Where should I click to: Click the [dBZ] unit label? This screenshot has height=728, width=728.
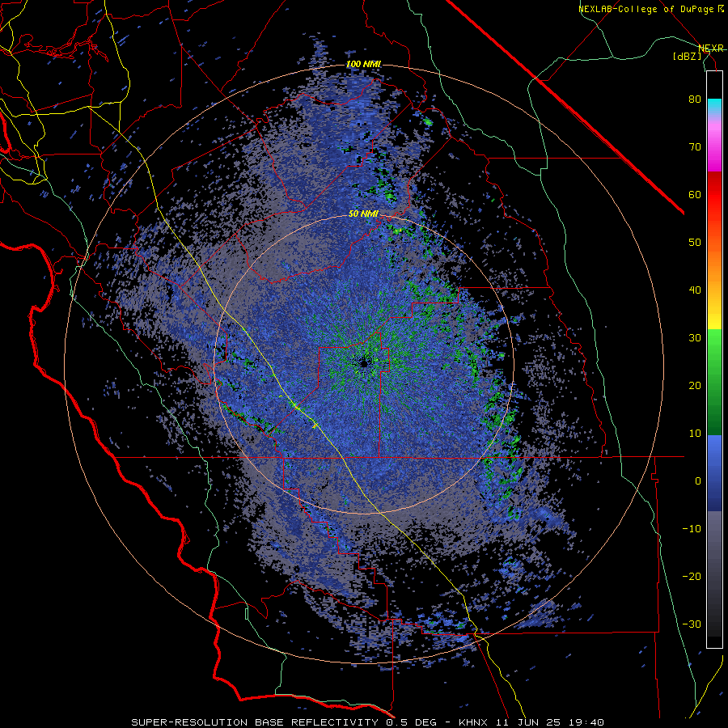point(687,57)
